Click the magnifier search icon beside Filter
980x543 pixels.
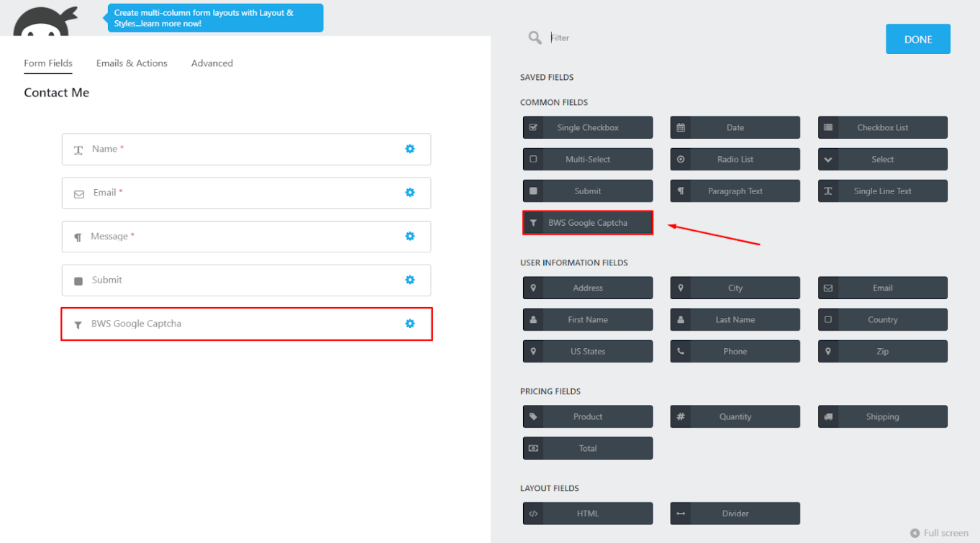pos(535,37)
